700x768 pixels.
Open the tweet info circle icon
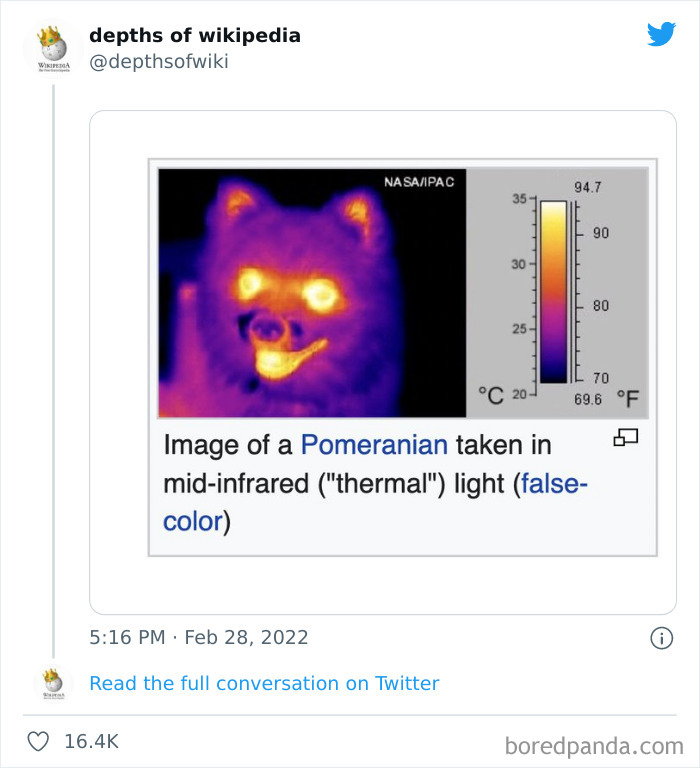(661, 637)
